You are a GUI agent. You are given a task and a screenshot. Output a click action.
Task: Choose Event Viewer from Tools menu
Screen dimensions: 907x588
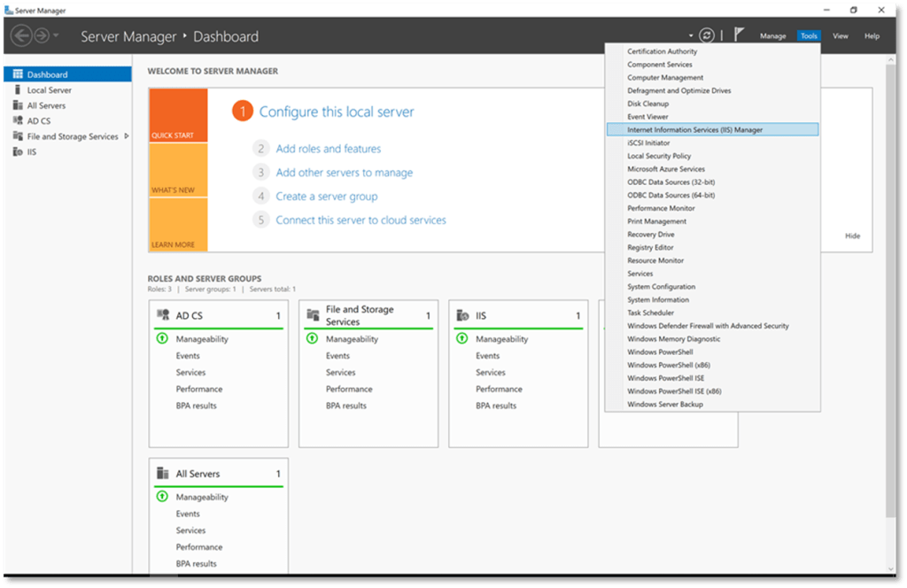point(647,117)
